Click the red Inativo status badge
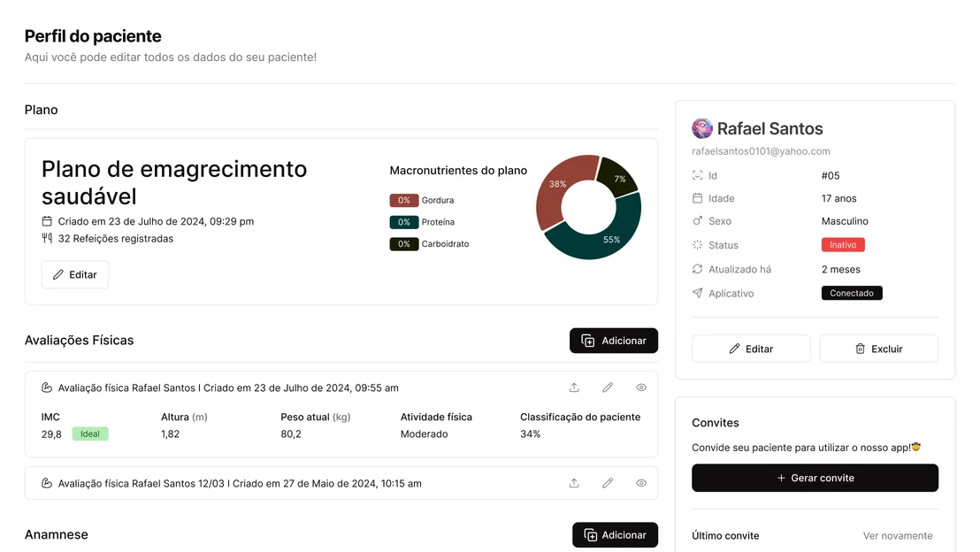Viewport: 980px width, 552px height. click(842, 245)
